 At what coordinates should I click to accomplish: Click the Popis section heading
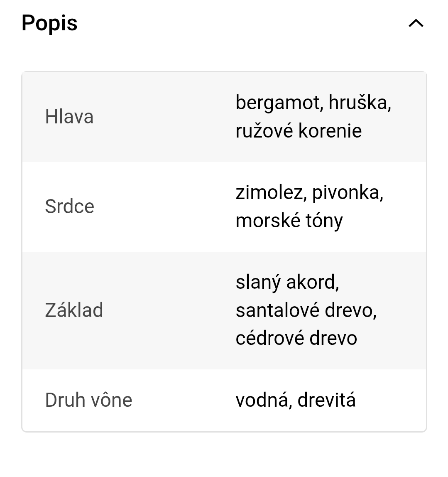pyautogui.click(x=49, y=23)
